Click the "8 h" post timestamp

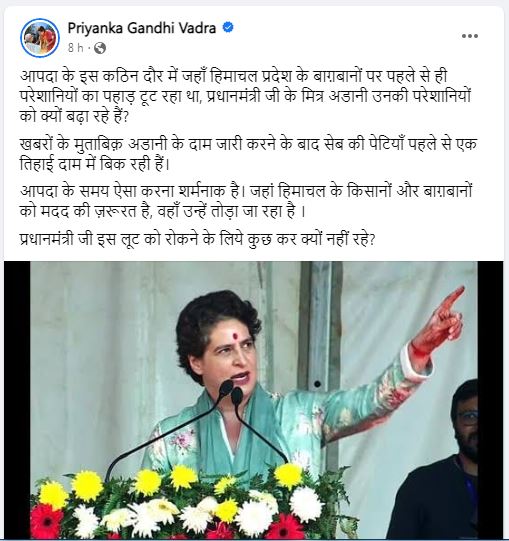pyautogui.click(x=76, y=48)
